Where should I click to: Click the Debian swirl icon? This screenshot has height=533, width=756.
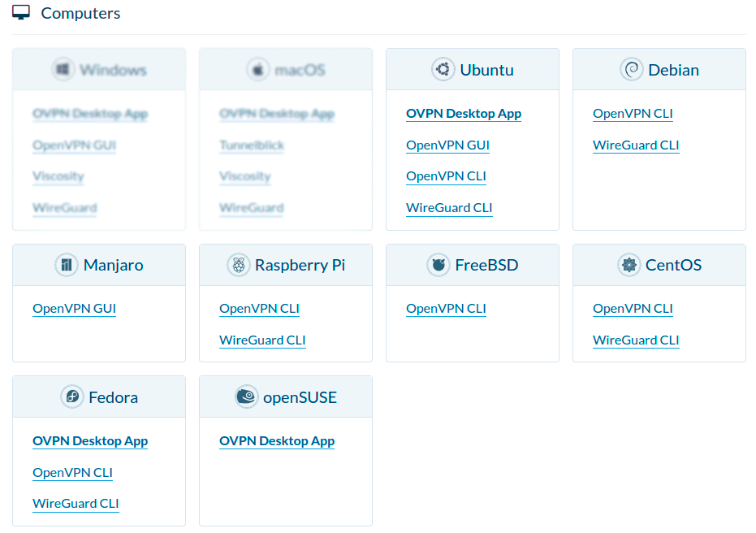(632, 69)
